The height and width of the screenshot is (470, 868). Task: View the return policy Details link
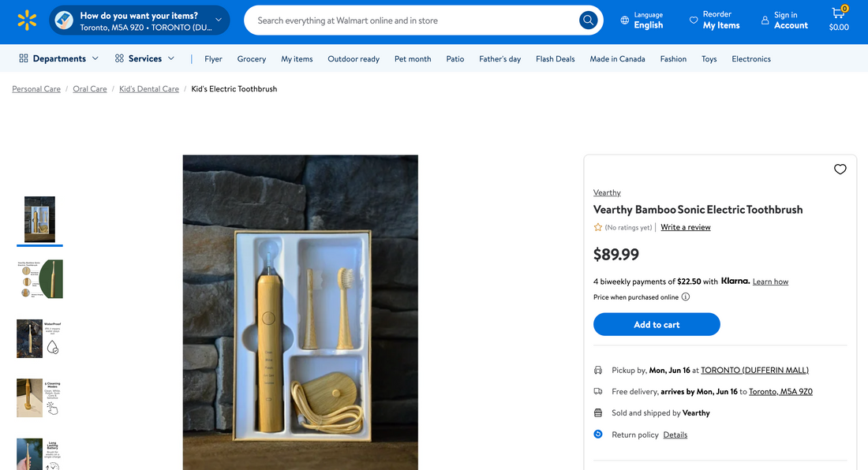(675, 435)
